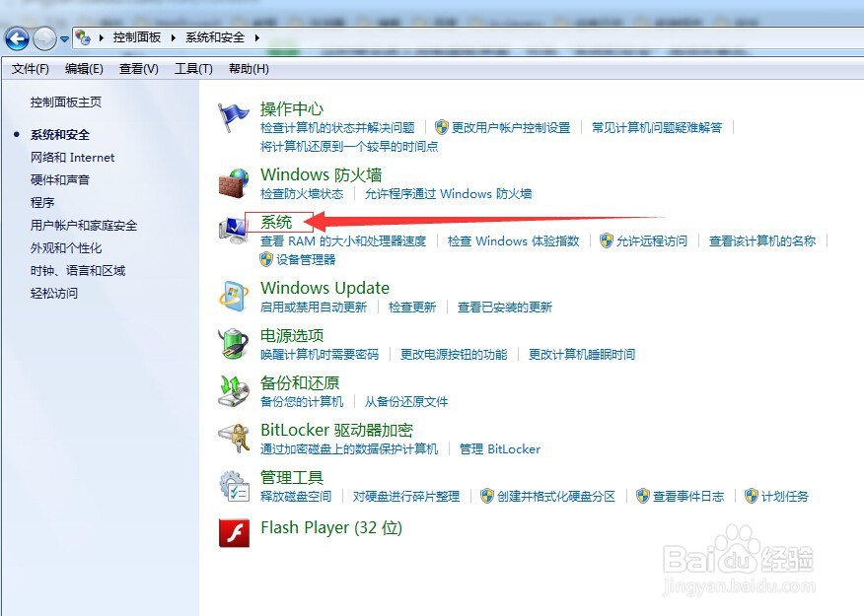Open 操作中心 via its flag icon
Screen dimensions: 864x616
(234, 111)
